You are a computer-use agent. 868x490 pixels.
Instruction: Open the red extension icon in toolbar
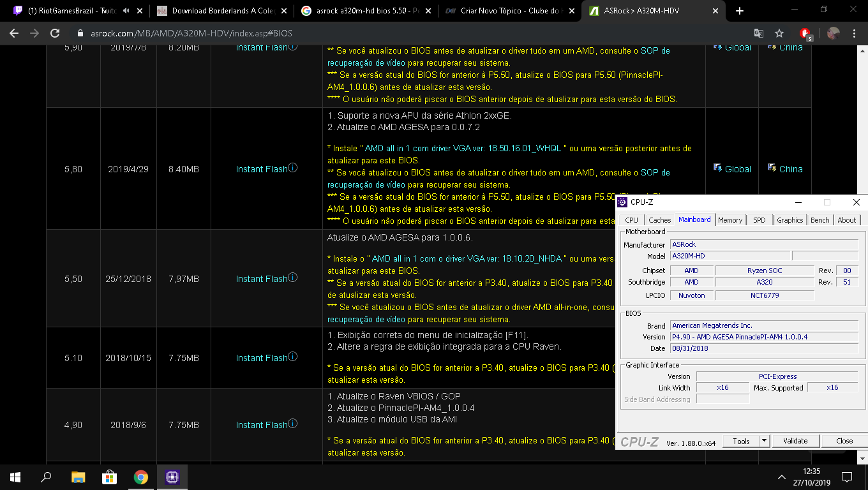point(806,34)
